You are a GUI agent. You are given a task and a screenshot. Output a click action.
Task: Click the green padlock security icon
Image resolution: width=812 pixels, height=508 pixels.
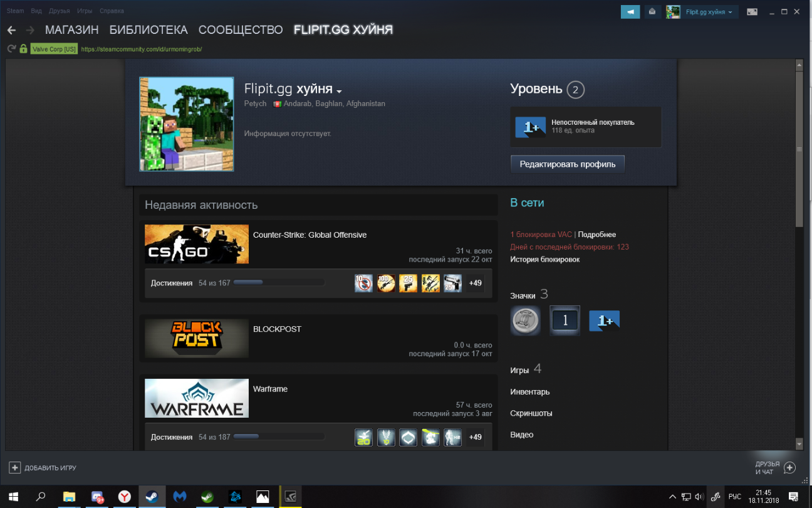click(23, 49)
